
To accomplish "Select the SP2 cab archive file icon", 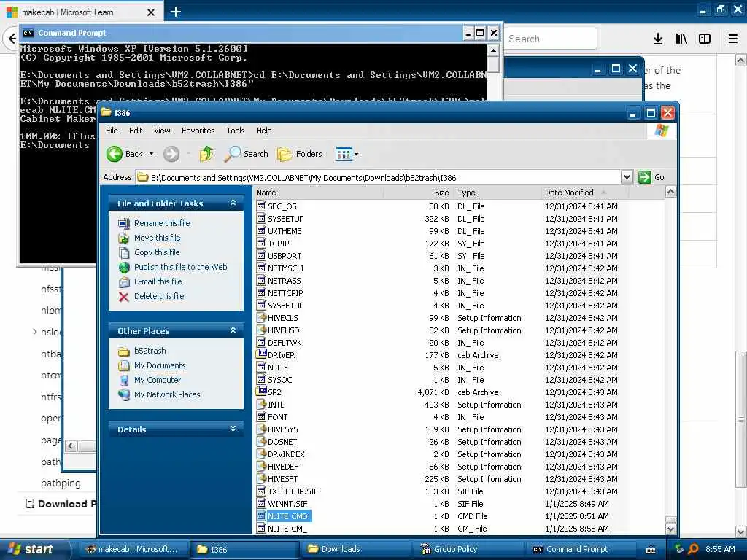I will (261, 392).
